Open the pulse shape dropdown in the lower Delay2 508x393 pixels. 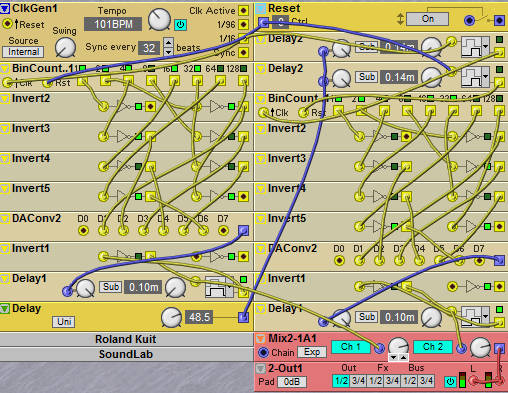485,76
